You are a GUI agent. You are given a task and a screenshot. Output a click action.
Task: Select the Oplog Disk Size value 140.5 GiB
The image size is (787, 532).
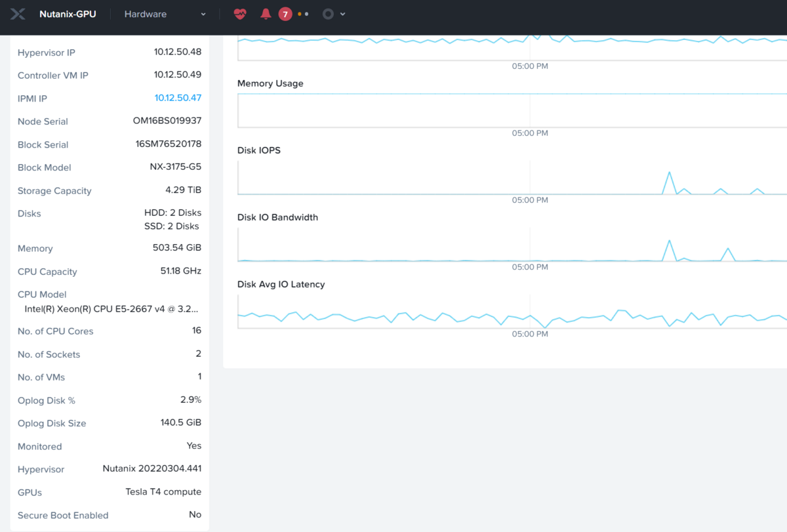[181, 422]
